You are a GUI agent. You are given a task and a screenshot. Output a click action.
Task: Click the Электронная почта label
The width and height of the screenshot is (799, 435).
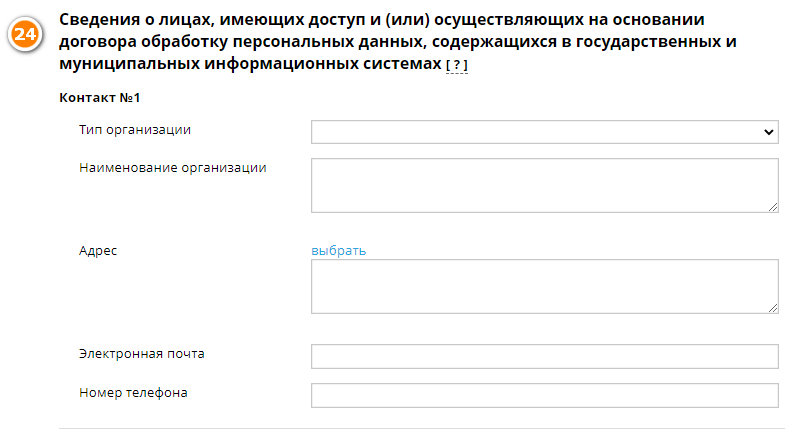142,354
